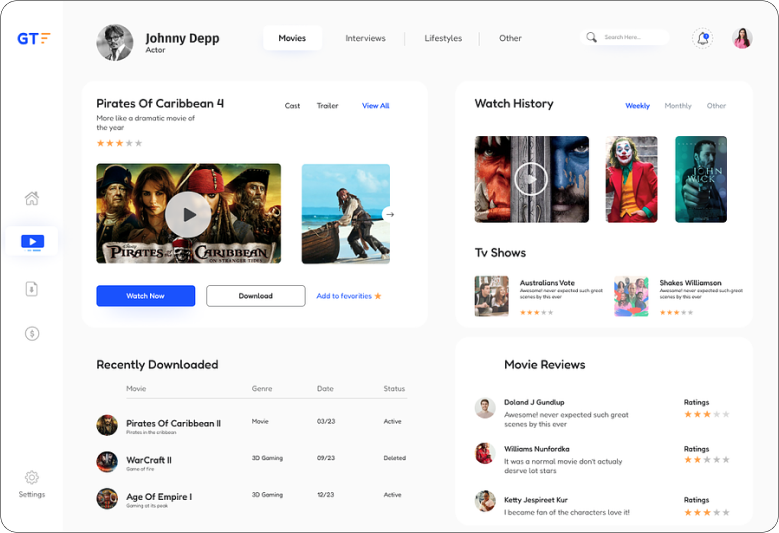Screen dimensions: 779x533
Task: Select Other filter in Watch History
Action: 716,106
